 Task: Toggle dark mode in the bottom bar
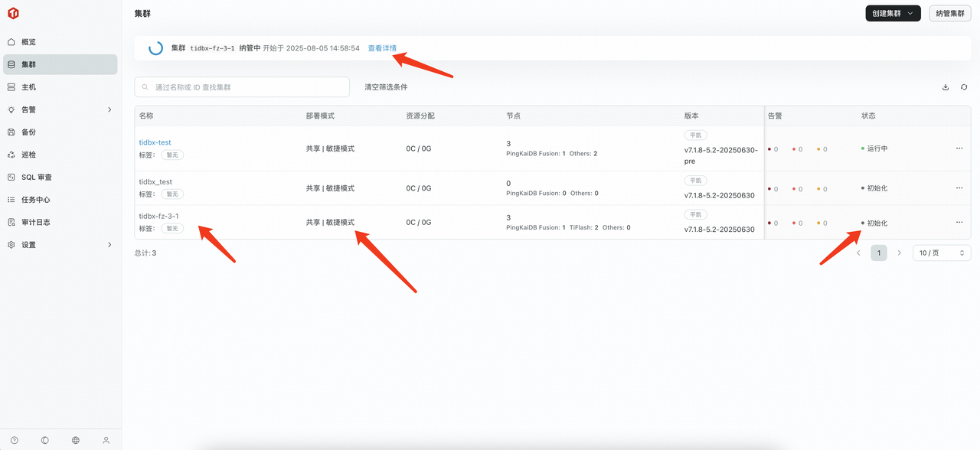pos(44,440)
